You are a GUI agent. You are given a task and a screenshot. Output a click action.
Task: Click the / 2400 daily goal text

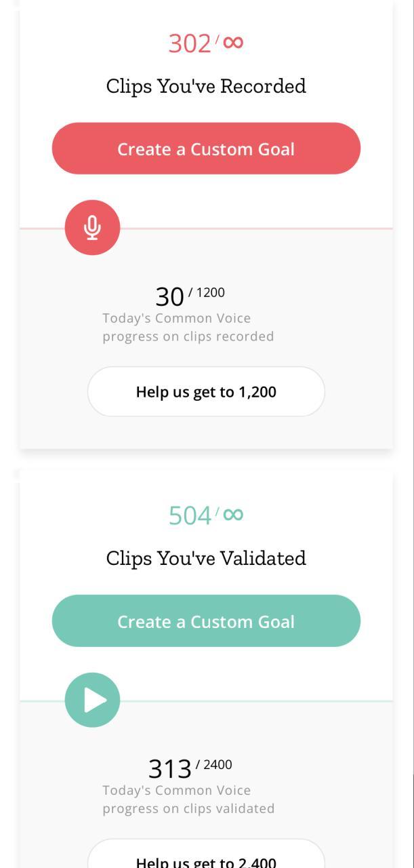pos(214,765)
